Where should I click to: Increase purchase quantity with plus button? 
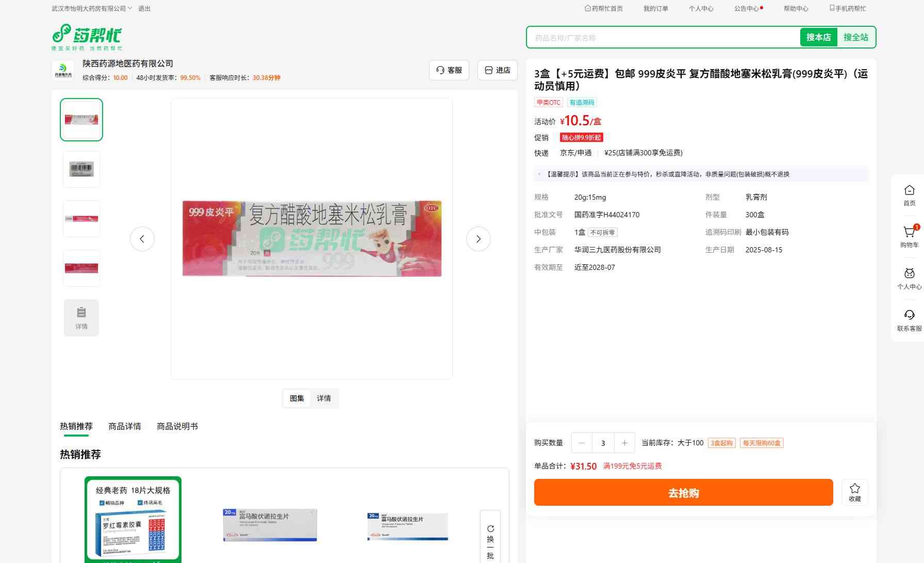[x=624, y=443]
